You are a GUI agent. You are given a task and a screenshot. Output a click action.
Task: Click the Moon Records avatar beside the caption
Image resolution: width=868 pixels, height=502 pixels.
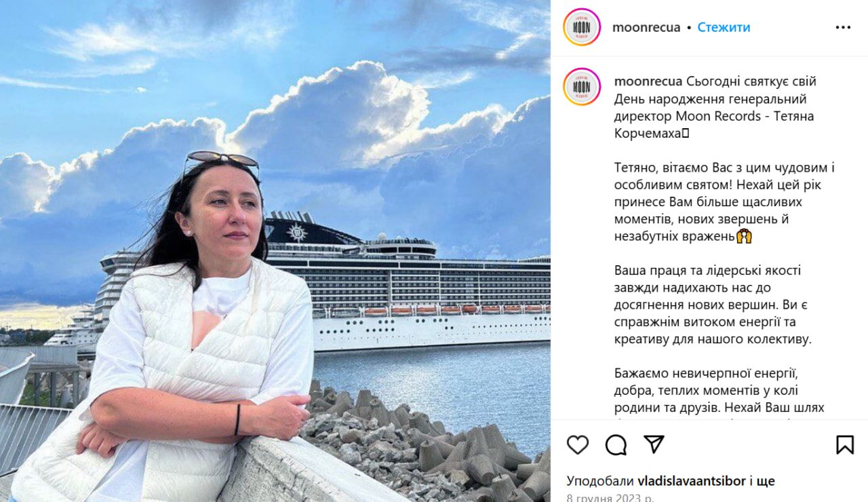pyautogui.click(x=582, y=87)
